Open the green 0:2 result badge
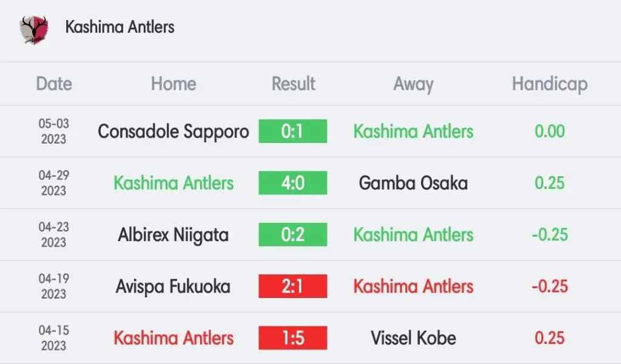Screen dimensions: 621x364 pos(293,234)
